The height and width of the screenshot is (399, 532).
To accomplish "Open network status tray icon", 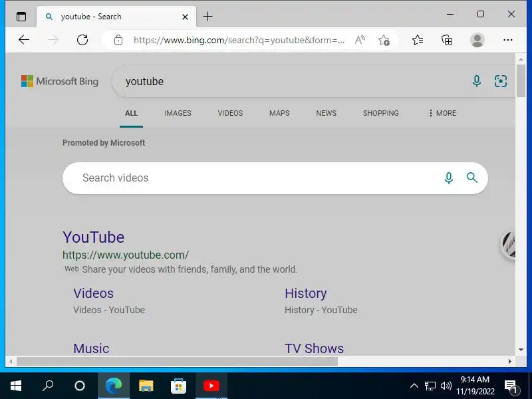I will click(x=430, y=386).
